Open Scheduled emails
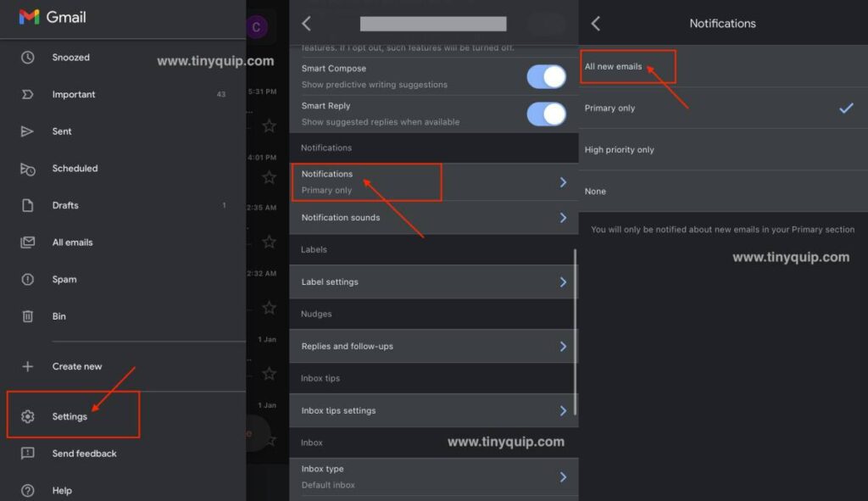This screenshot has width=868, height=501. [x=76, y=168]
